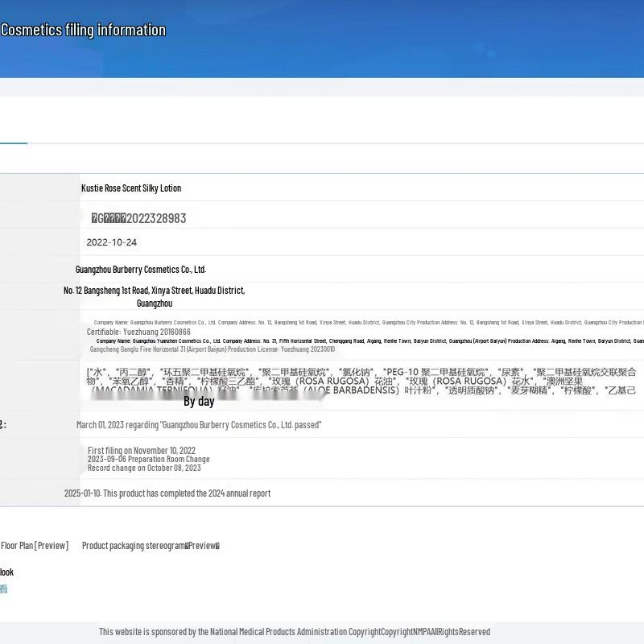Click Record change on October 08, 2023

pos(144,468)
